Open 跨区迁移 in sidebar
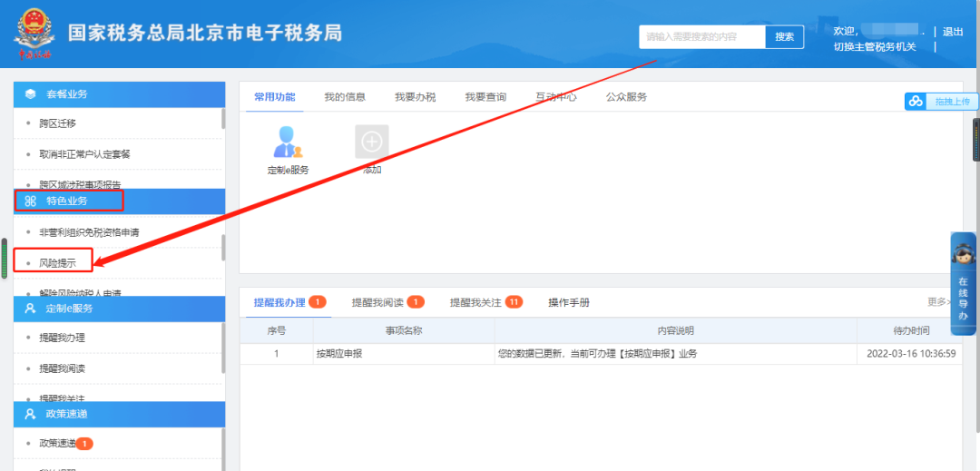 [x=57, y=123]
